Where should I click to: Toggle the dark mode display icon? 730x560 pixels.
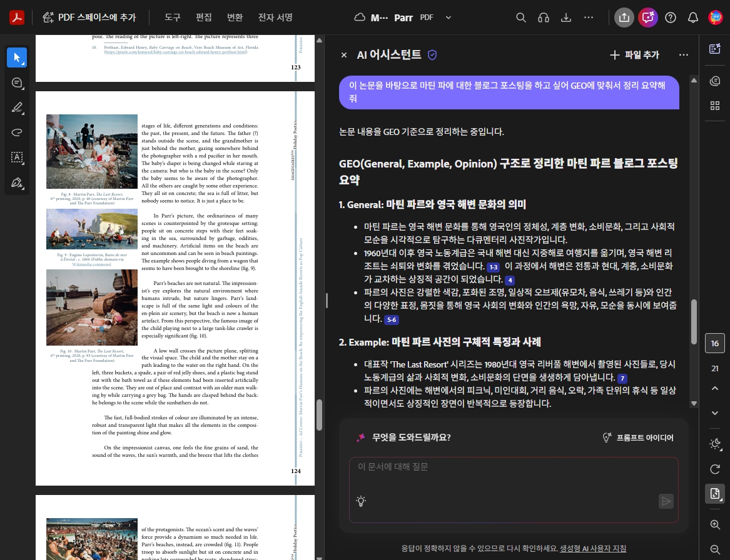(x=715, y=444)
